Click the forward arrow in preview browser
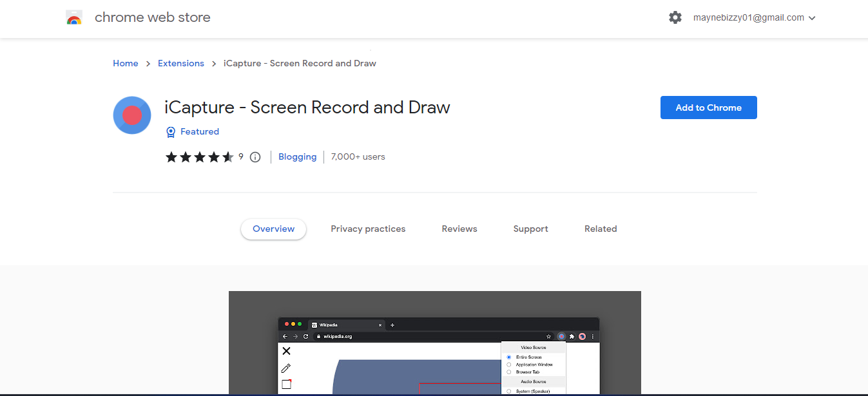Screen dimensions: 868x396 tap(295, 337)
